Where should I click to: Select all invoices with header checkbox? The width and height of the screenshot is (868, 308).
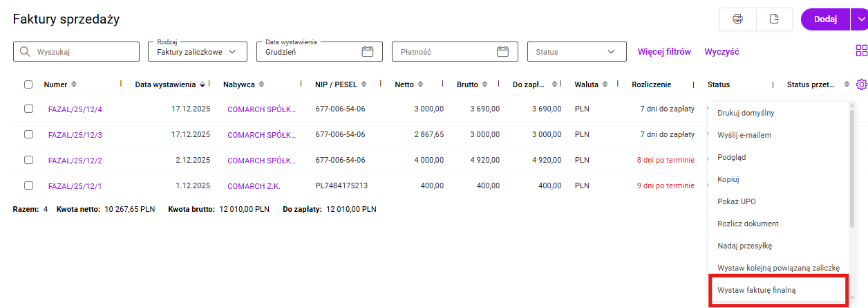click(28, 84)
